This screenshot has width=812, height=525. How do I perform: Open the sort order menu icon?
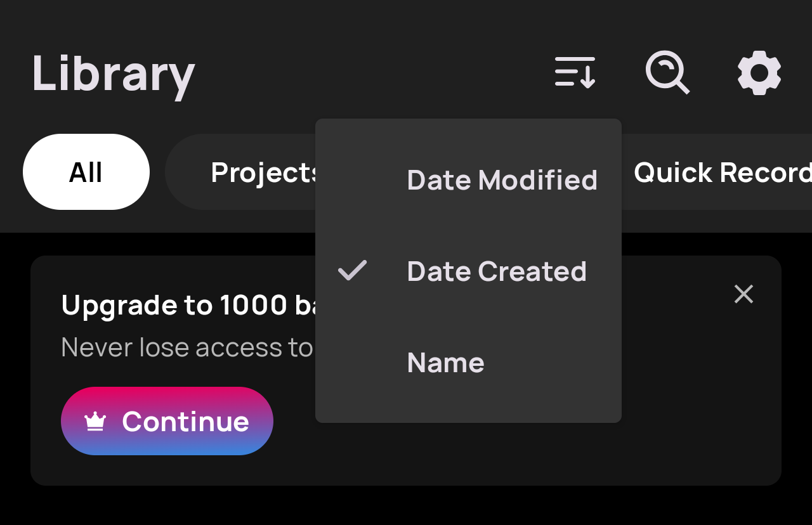[575, 72]
